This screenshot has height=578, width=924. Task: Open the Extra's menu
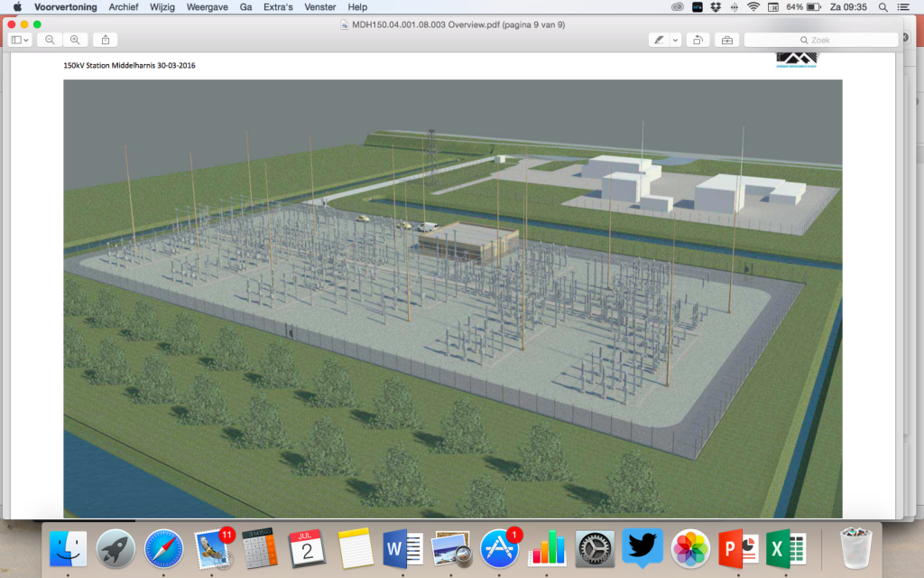click(x=279, y=7)
